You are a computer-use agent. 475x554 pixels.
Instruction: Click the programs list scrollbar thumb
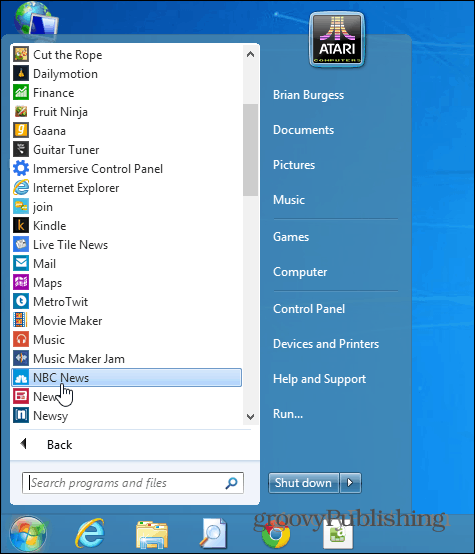[x=251, y=150]
